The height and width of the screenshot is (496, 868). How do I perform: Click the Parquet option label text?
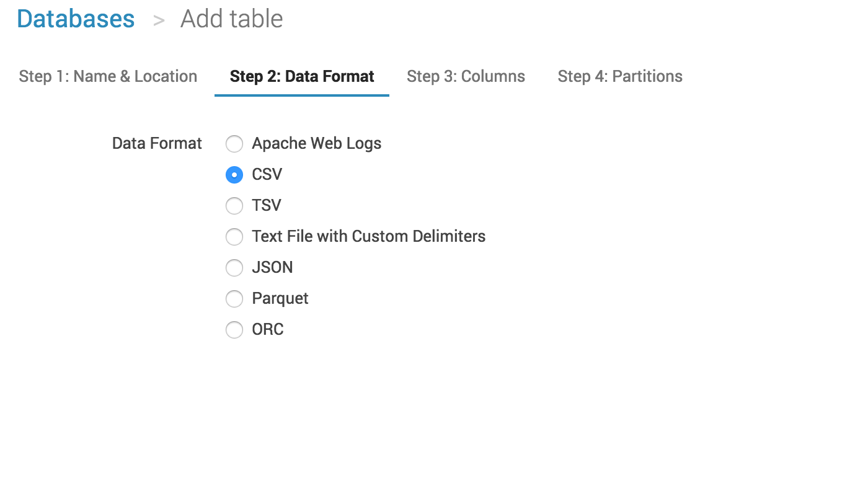(280, 299)
